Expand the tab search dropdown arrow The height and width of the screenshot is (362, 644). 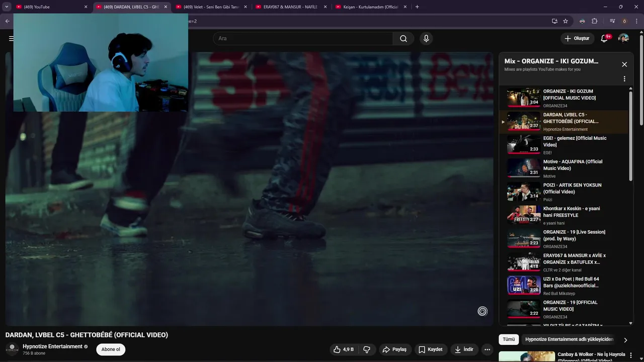coord(7,7)
